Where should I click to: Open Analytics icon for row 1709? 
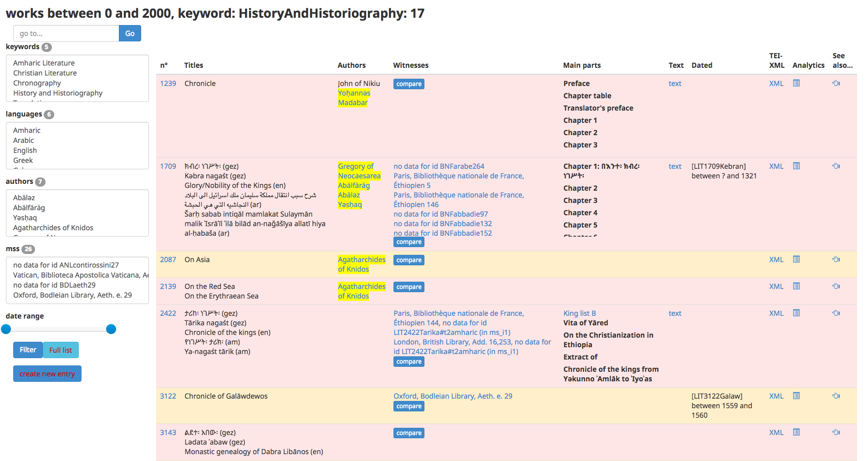pyautogui.click(x=796, y=166)
